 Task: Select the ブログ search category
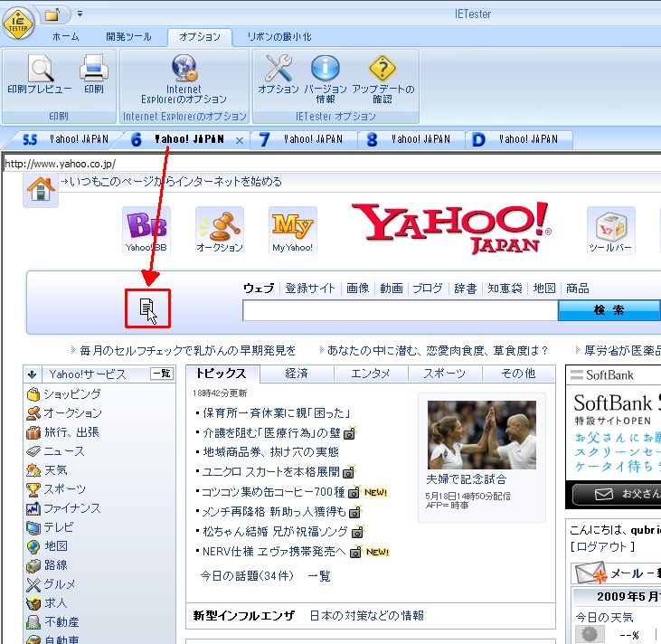428,289
